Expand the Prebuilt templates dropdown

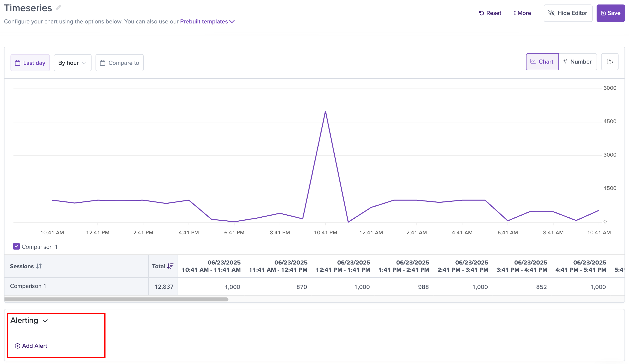[207, 21]
